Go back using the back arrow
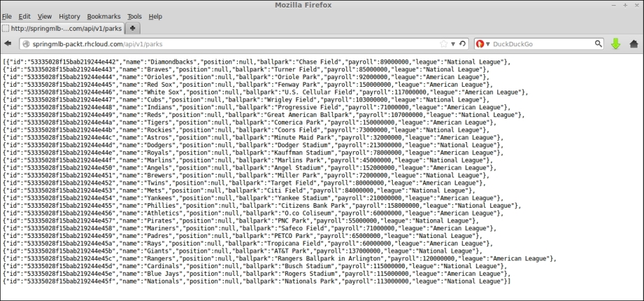Viewport: 644px width, 301px height. (7, 44)
